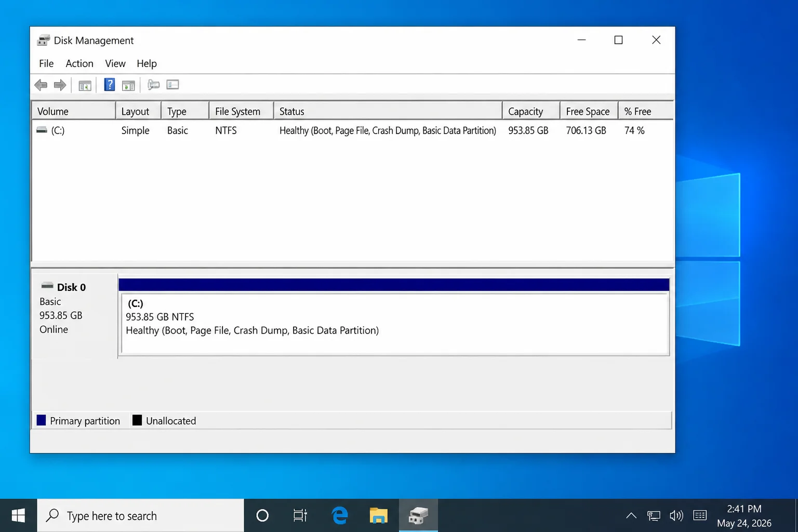Sort by the Type column header

185,111
